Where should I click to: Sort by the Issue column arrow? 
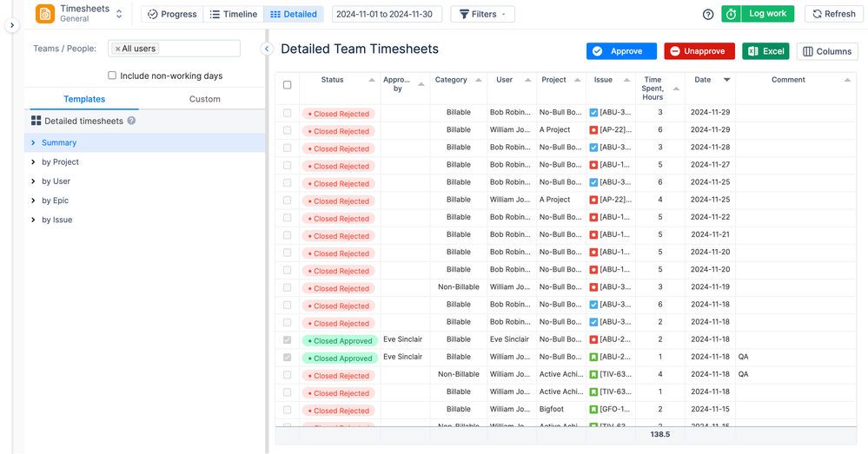click(626, 81)
